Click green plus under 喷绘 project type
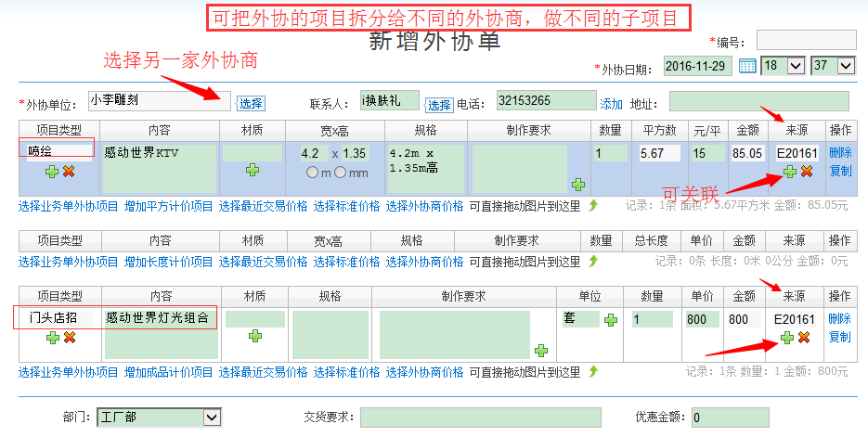Screen dimensions: 868x437 (x=52, y=171)
